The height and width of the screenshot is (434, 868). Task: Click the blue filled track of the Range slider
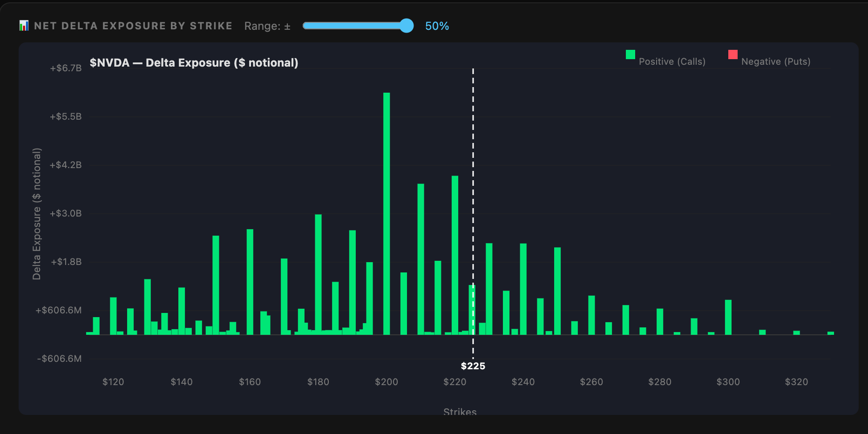click(354, 26)
